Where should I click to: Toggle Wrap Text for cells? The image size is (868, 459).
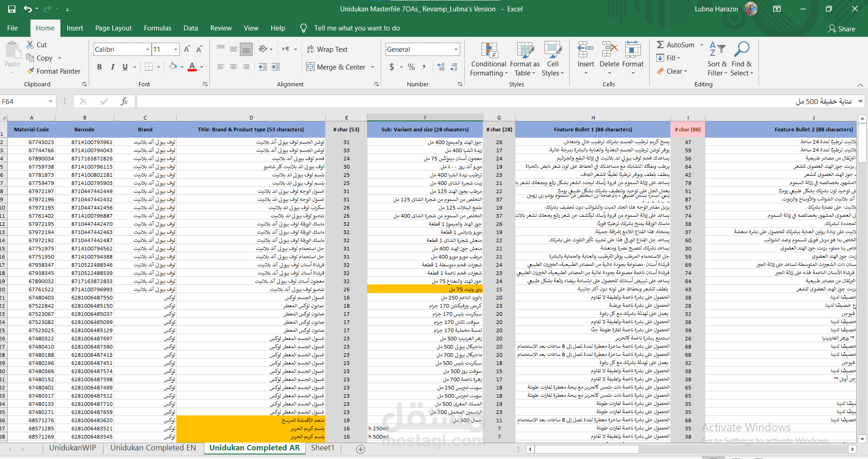pos(327,49)
